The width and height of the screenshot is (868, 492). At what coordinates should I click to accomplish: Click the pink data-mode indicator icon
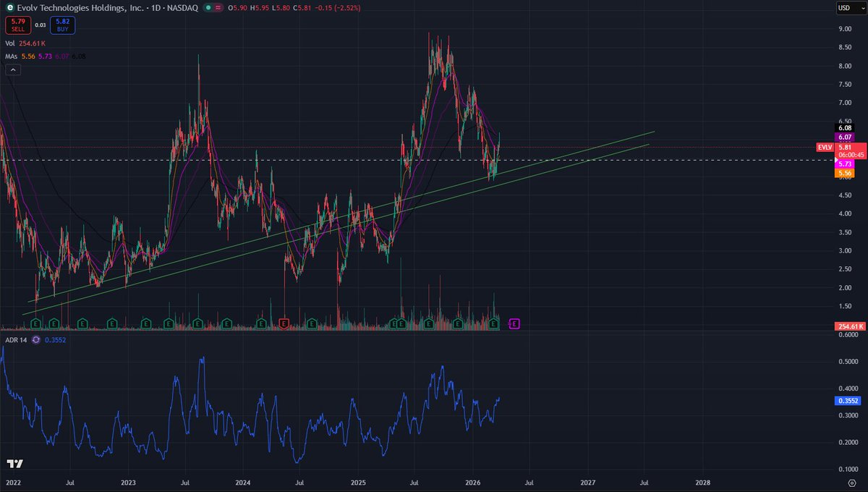tap(218, 8)
